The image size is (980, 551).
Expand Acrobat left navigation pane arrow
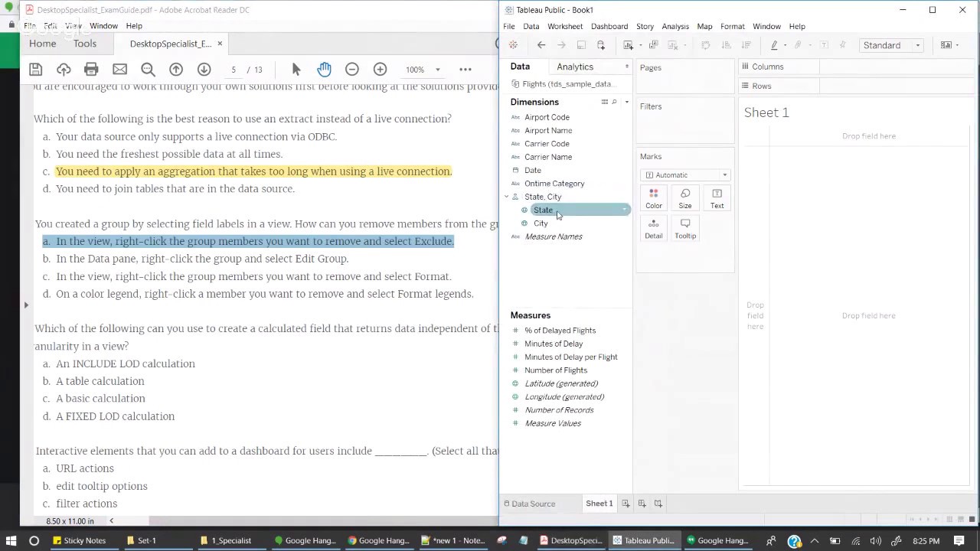click(26, 305)
